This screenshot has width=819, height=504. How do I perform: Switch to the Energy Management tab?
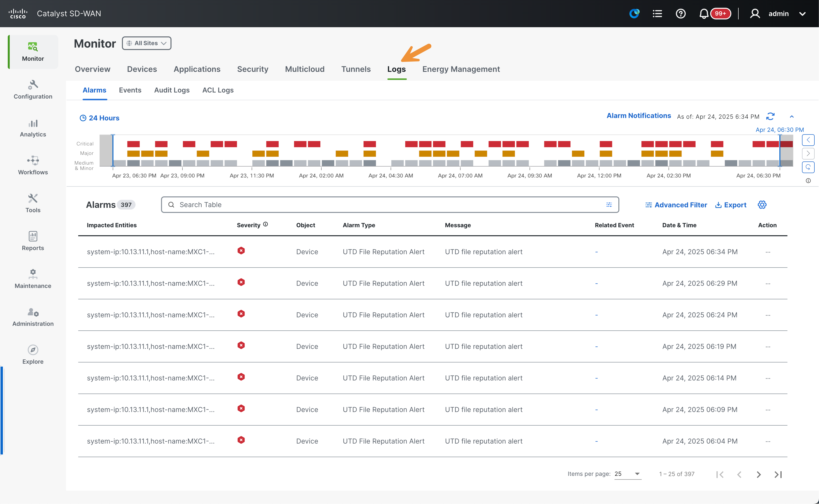461,69
